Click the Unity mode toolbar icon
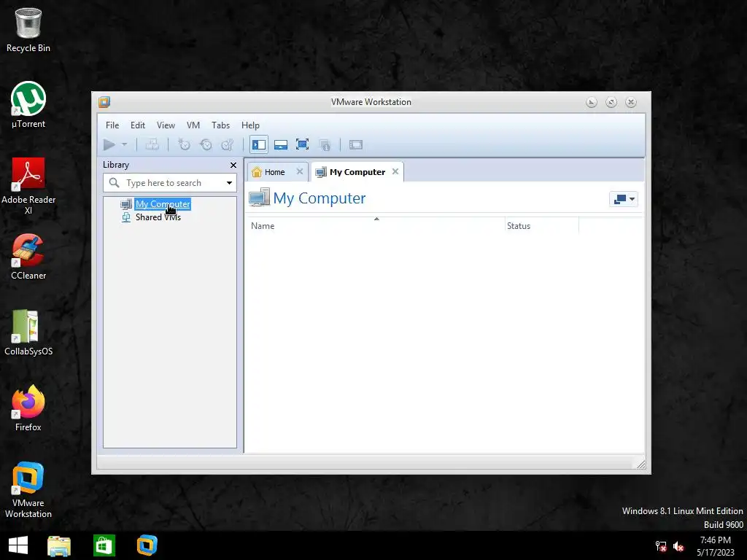 pyautogui.click(x=325, y=145)
